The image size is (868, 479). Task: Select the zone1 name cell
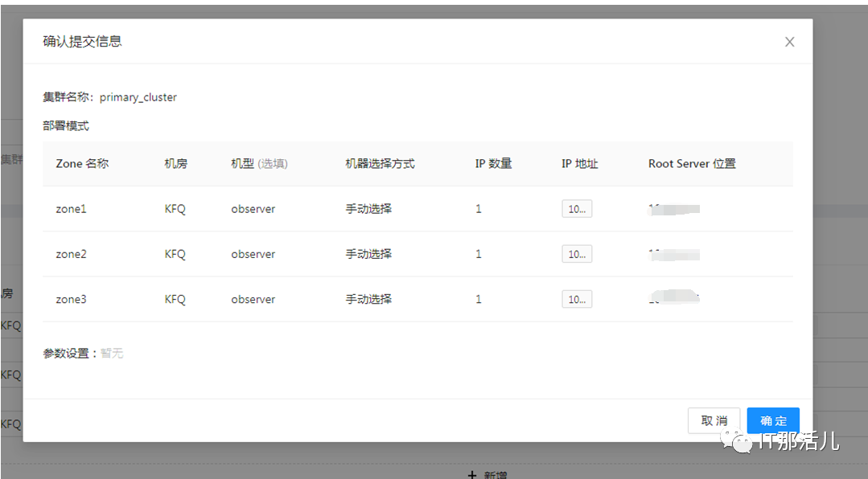pos(71,208)
